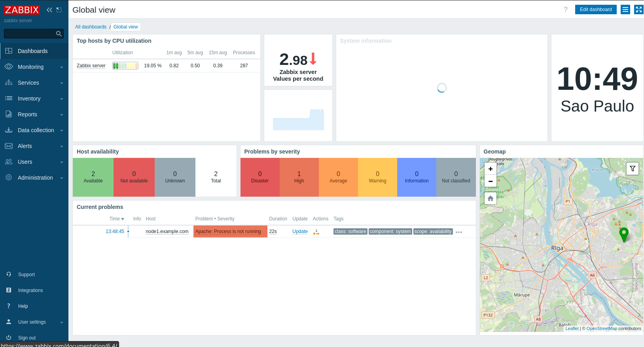This screenshot has height=347, width=644.
Task: Click the Help question mark icon in sidebar
Action: point(9,306)
